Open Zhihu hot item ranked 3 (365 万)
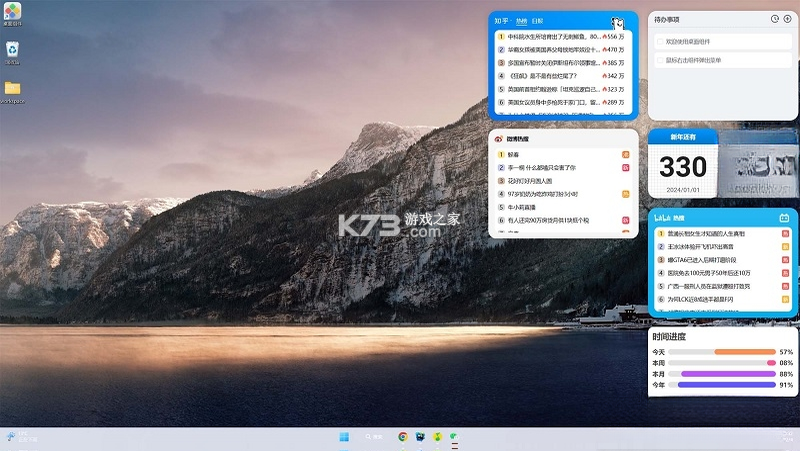Screen dimensions: 800x451 pyautogui.click(x=563, y=63)
